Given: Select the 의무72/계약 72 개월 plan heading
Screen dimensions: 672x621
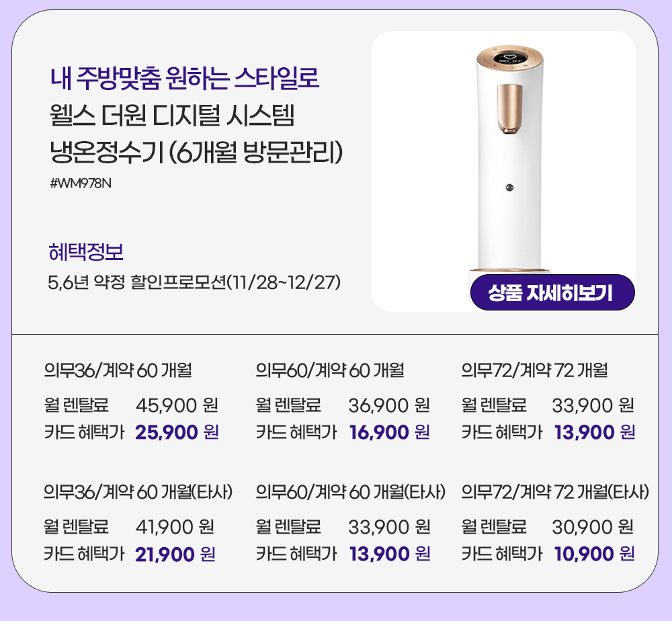Looking at the screenshot, I should coord(535,370).
